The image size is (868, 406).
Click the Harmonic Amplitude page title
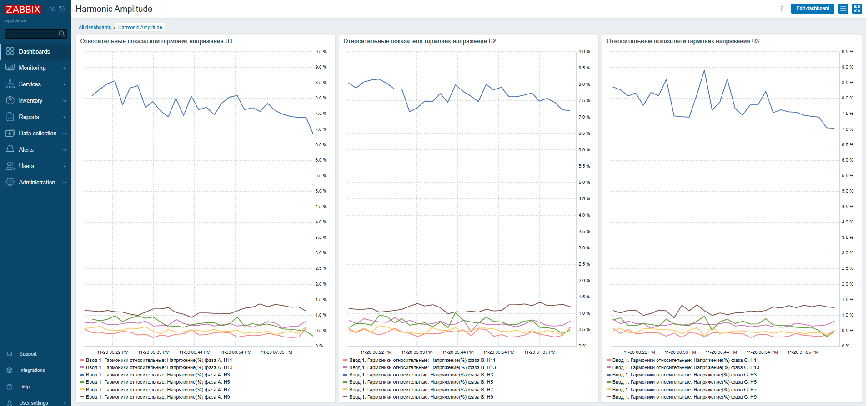point(114,9)
